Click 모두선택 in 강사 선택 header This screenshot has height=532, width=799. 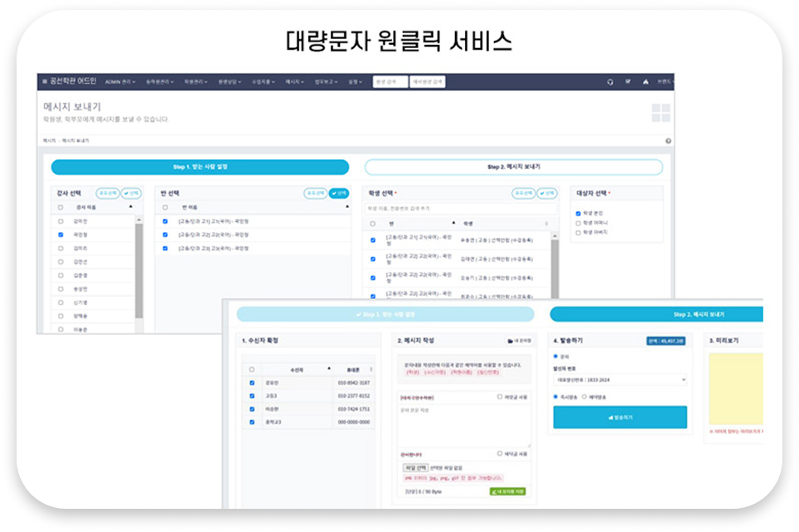point(108,193)
